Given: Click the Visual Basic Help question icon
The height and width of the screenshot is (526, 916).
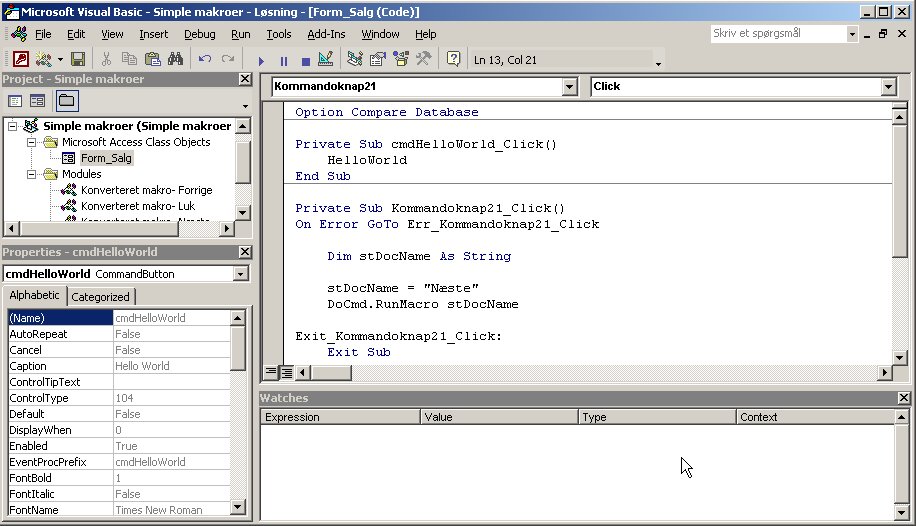Looking at the screenshot, I should point(453,59).
